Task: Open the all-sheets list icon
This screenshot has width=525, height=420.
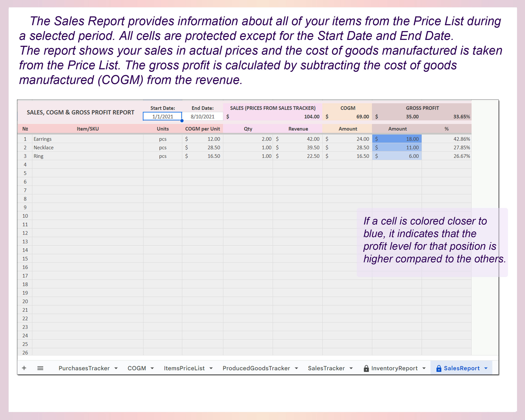Action: (x=40, y=368)
